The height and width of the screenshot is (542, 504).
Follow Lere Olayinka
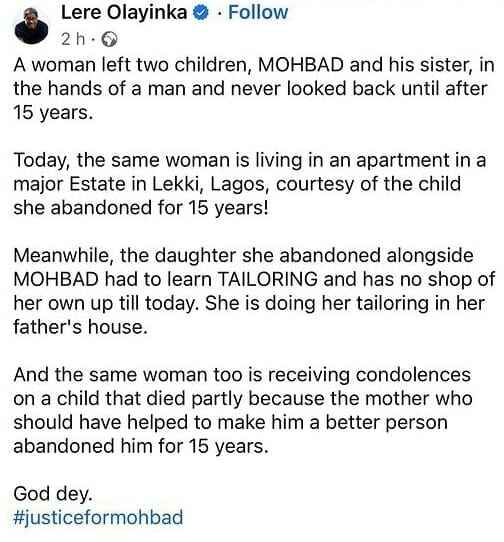[258, 12]
